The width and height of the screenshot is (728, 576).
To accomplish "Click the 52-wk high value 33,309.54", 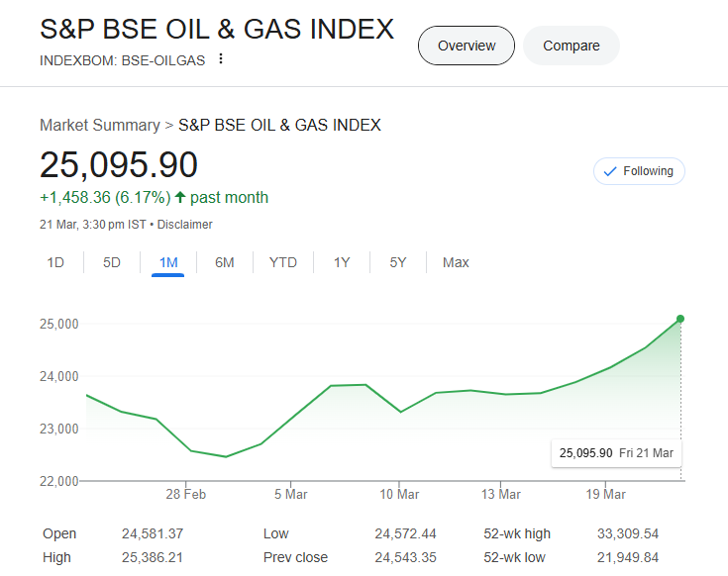I will click(627, 533).
